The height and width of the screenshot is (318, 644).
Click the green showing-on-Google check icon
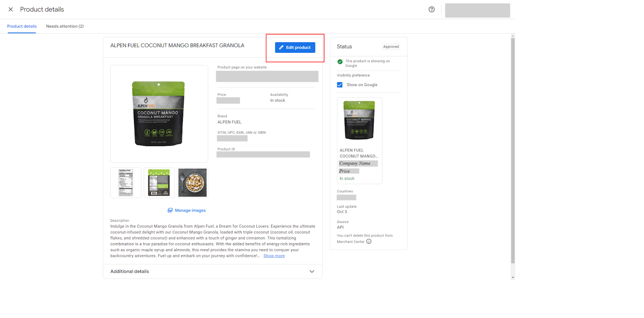coord(340,62)
